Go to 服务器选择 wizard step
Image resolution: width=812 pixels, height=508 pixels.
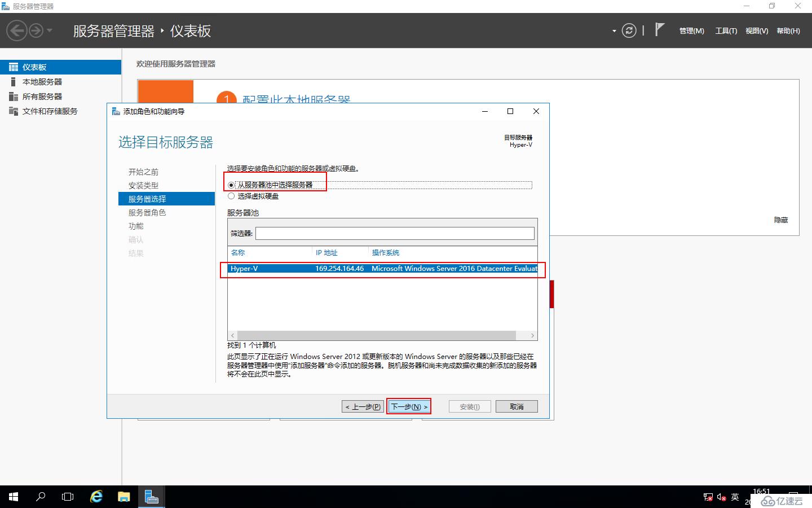click(x=166, y=199)
